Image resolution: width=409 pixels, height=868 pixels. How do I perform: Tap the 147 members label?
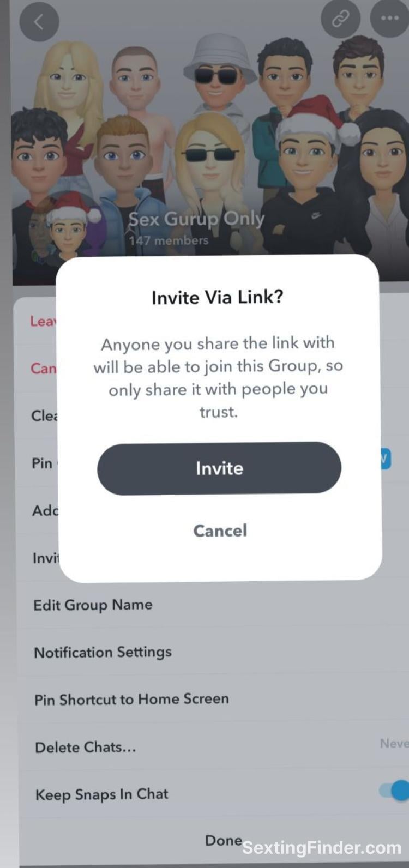coord(169,240)
